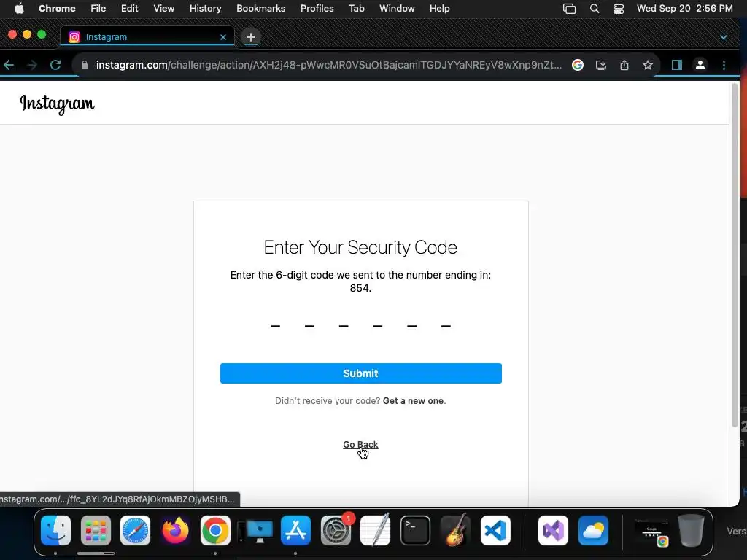Click the lock icon in the address bar

pos(85,65)
